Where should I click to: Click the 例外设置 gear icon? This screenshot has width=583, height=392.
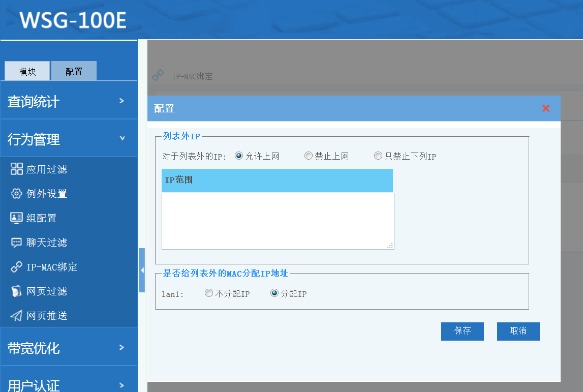(x=17, y=194)
